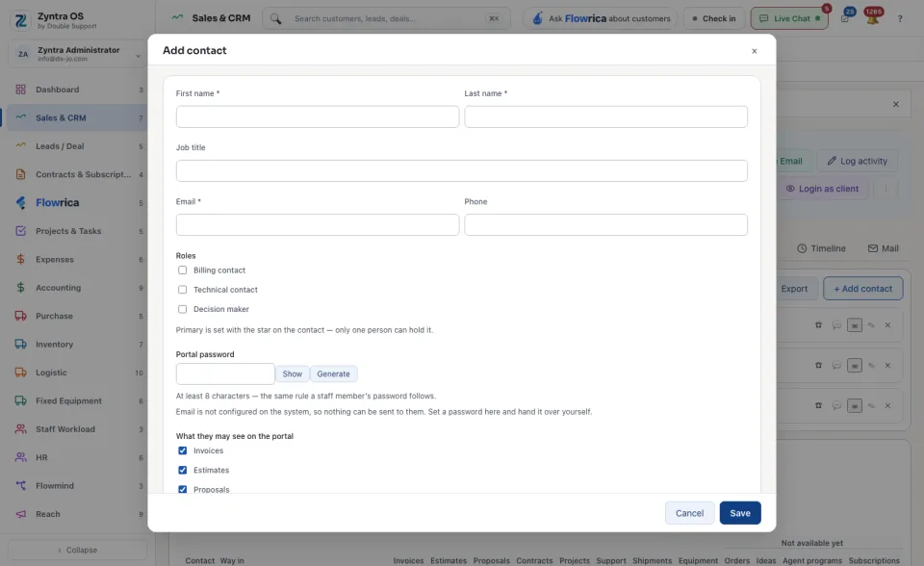
Task: Open Projects & Tasks sidebar icon
Action: 20,230
